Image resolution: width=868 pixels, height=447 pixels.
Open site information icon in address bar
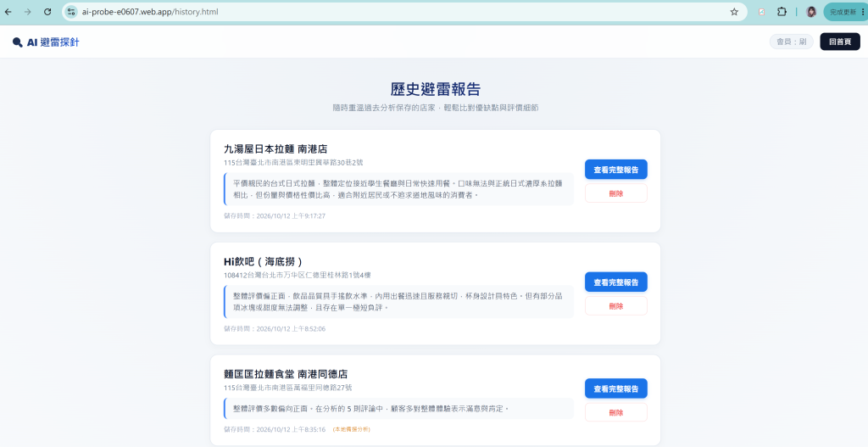click(71, 12)
